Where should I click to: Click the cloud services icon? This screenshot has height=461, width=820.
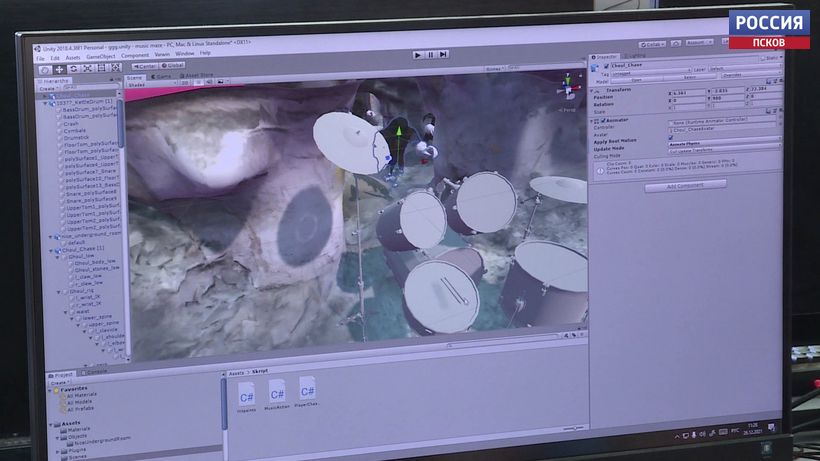676,43
